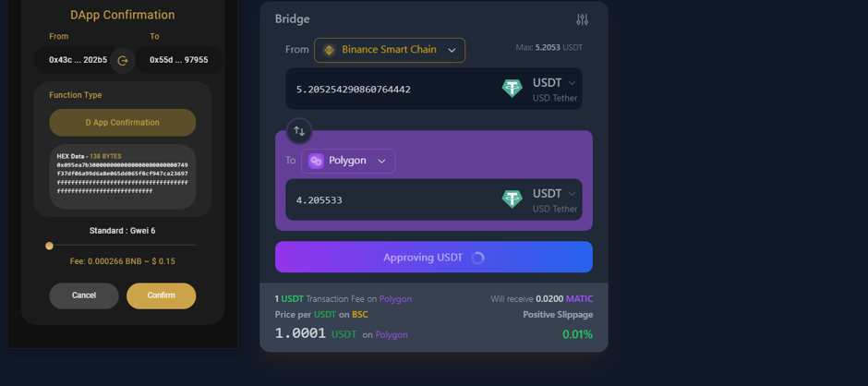Expand the Polygon destination network dropdown
The height and width of the screenshot is (386, 868).
381,161
